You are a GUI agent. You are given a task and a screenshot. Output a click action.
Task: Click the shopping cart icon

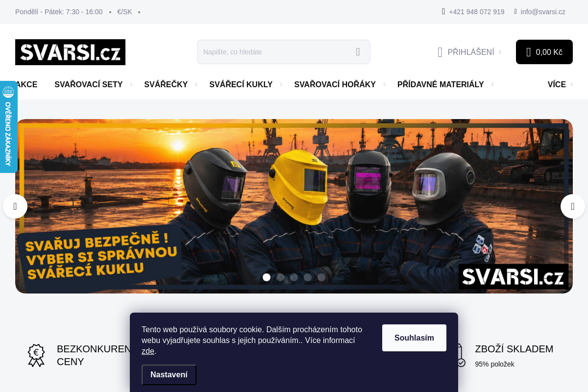tap(528, 52)
